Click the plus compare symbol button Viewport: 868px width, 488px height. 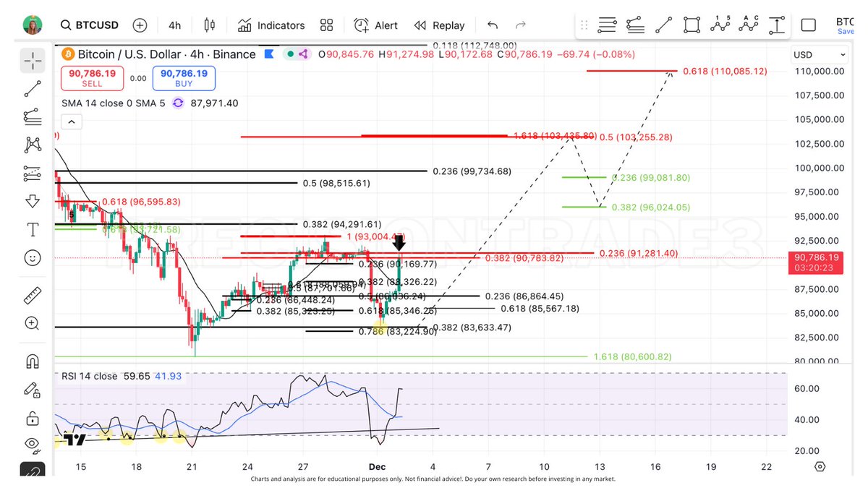pos(140,25)
